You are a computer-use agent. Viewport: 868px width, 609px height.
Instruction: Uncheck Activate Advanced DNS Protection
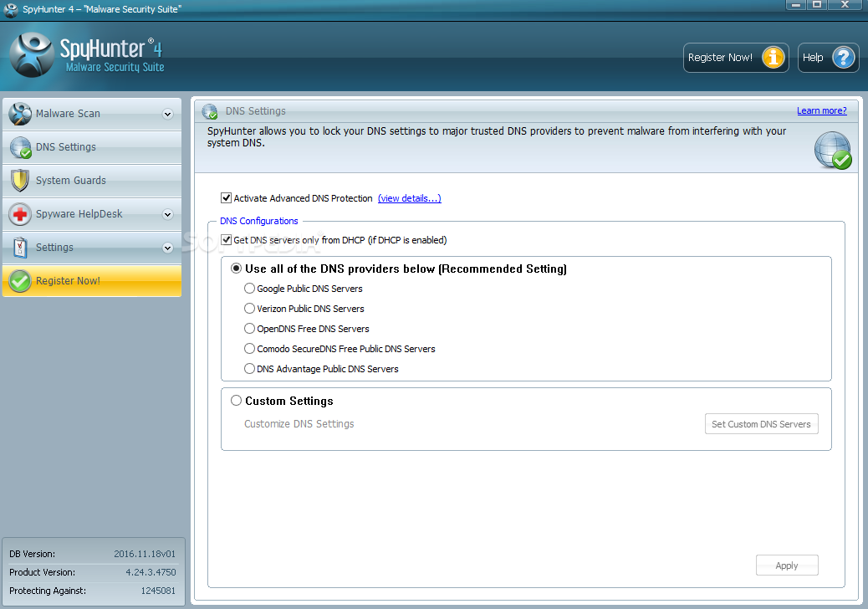226,197
